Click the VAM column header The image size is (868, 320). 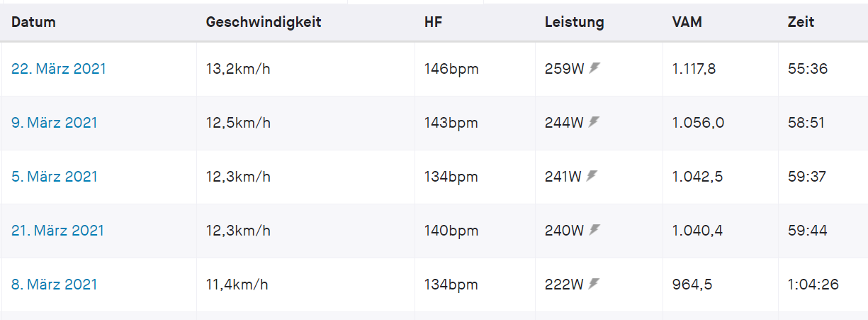point(687,22)
